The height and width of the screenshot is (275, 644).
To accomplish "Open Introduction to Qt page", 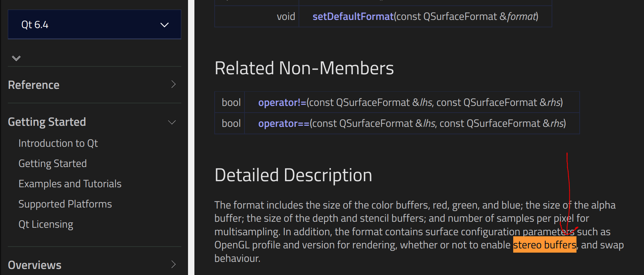I will tap(58, 143).
